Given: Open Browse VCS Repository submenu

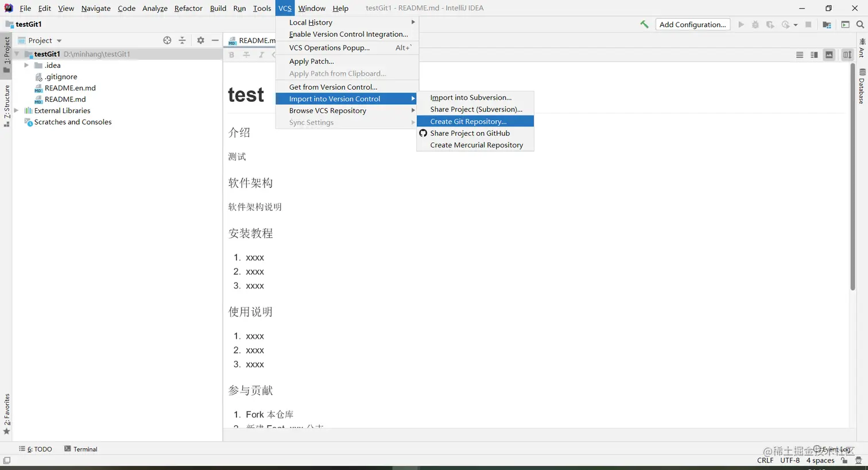Looking at the screenshot, I should (x=347, y=110).
